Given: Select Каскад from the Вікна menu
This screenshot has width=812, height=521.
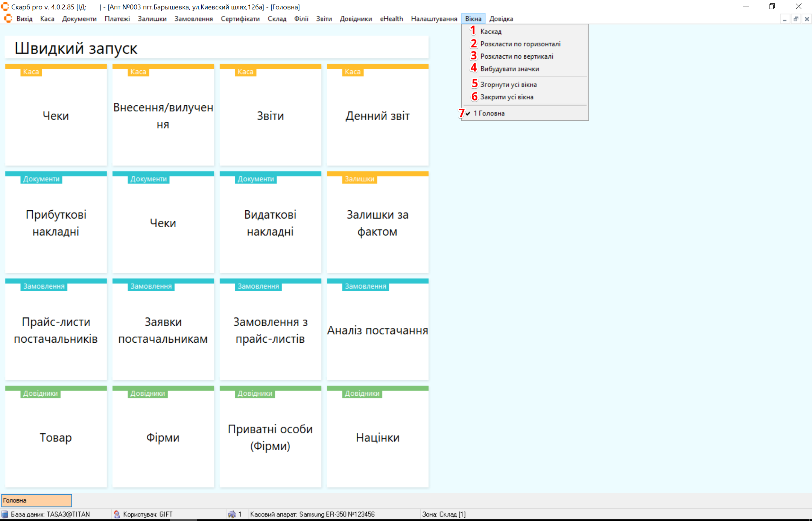Looking at the screenshot, I should tap(491, 32).
